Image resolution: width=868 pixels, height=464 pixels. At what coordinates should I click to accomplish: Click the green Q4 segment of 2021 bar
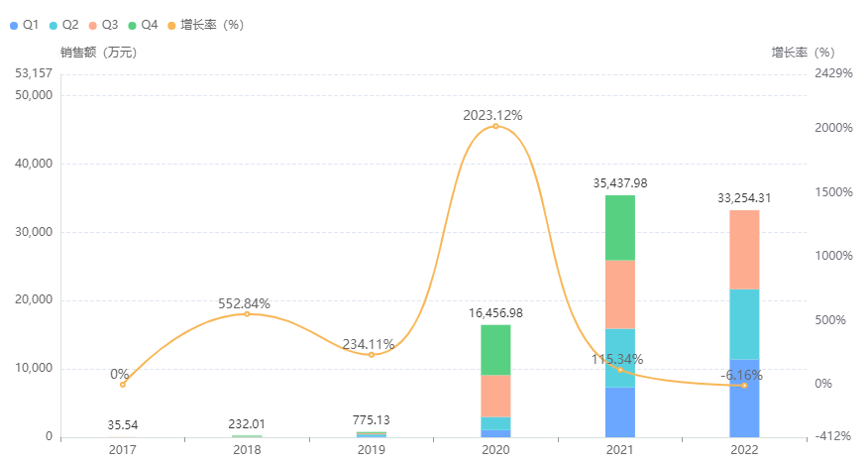[620, 227]
